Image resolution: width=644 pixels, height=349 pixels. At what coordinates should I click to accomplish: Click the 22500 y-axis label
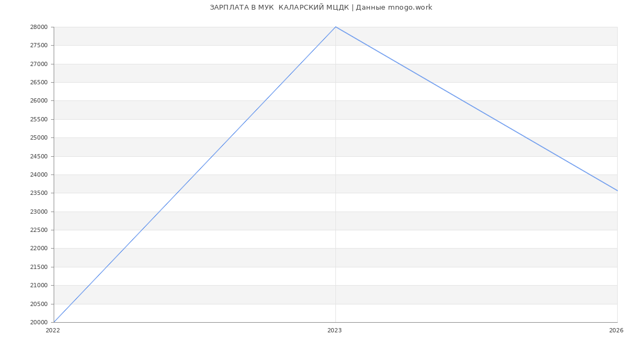click(39, 230)
